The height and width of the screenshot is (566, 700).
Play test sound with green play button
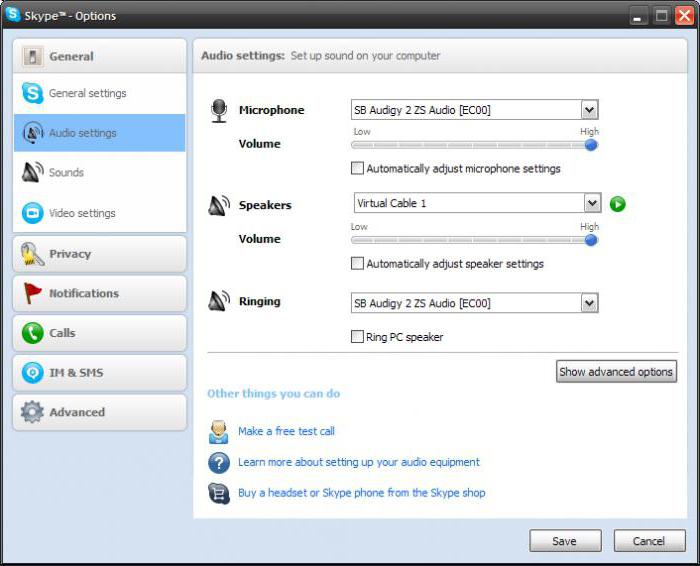click(618, 204)
